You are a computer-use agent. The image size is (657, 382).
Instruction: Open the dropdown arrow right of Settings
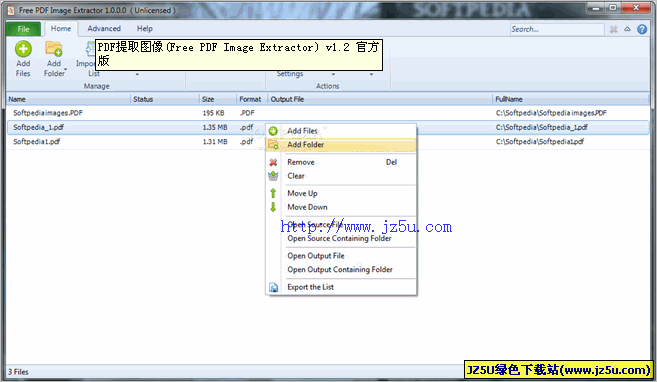pos(333,75)
